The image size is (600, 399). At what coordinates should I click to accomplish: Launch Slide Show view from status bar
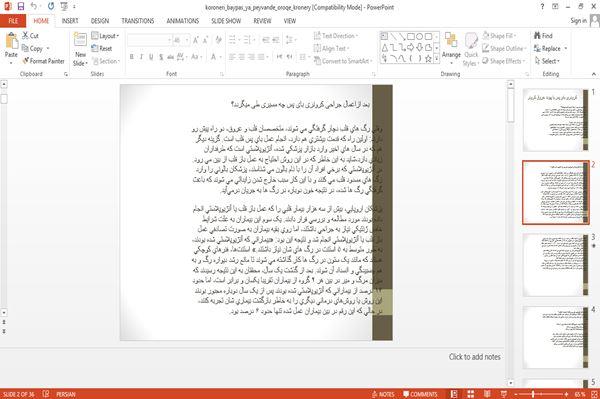click(504, 394)
